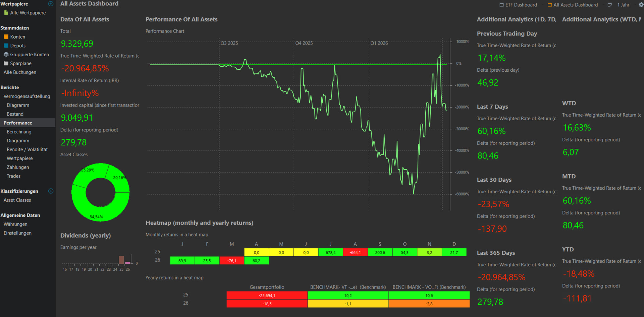Switch to the ETF Dashboard tab
Viewport: 644px width, 317px height.
(x=518, y=5)
